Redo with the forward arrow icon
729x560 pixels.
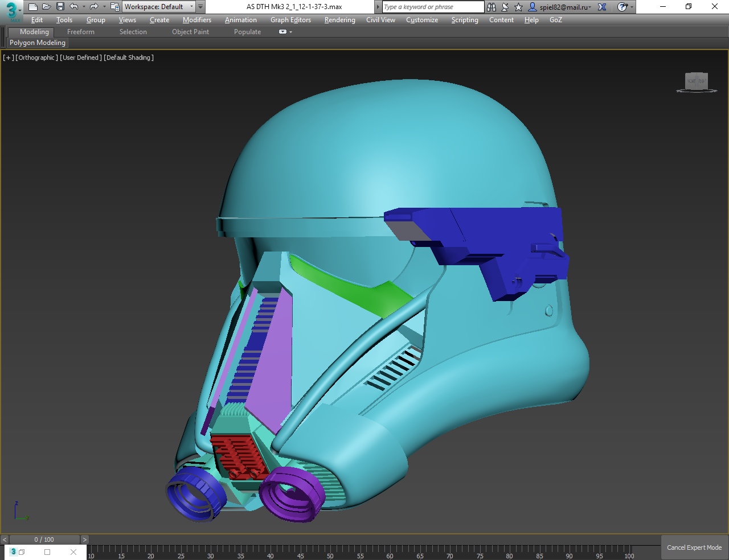click(94, 7)
